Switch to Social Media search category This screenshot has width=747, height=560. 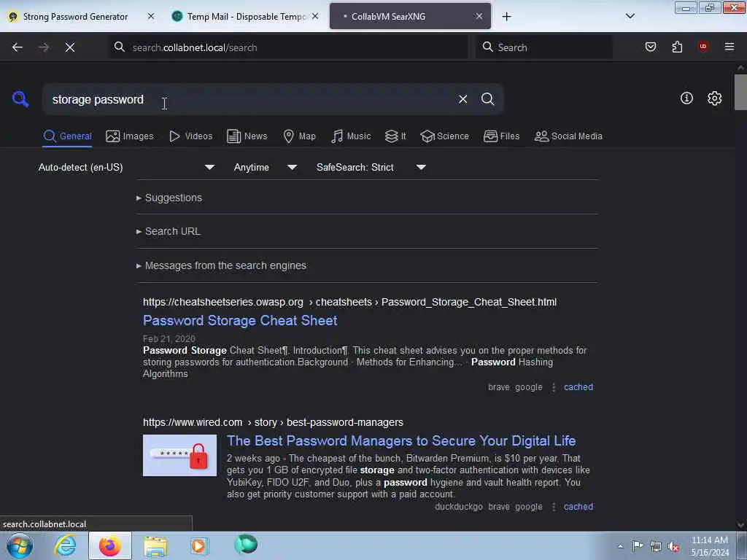click(568, 136)
